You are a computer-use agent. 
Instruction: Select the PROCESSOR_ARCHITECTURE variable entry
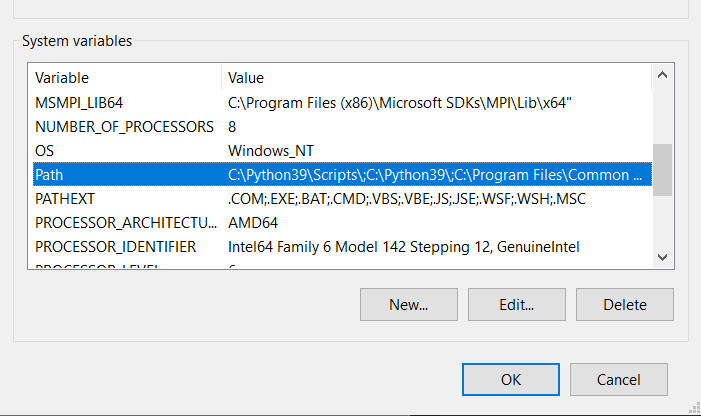pyautogui.click(x=124, y=222)
